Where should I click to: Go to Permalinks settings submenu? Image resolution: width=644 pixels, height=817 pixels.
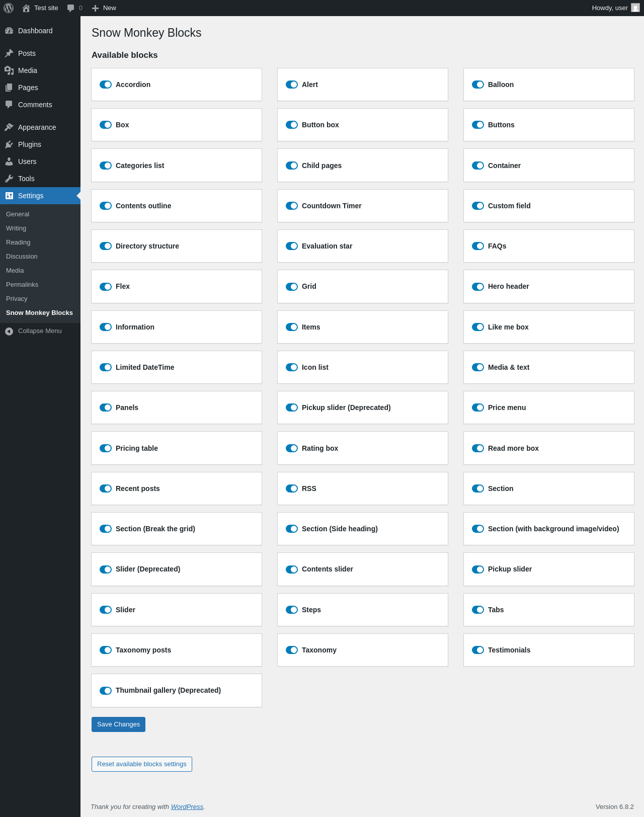click(x=22, y=285)
